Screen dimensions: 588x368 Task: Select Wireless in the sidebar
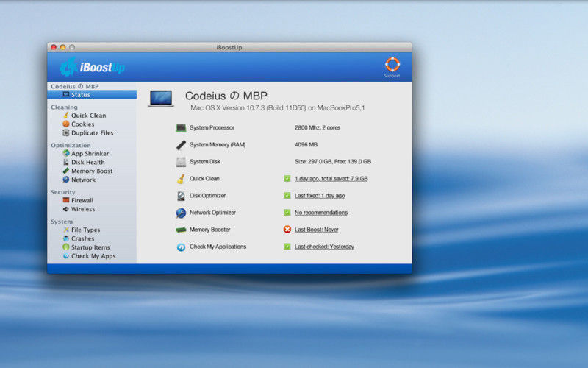click(83, 209)
